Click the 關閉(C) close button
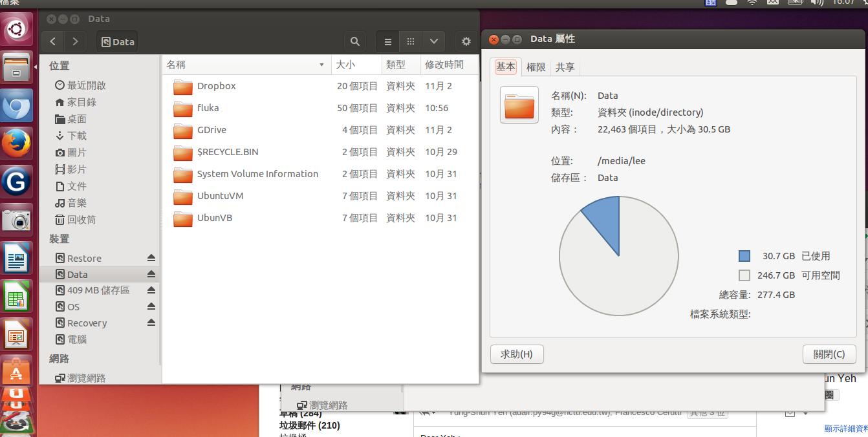 [829, 354]
